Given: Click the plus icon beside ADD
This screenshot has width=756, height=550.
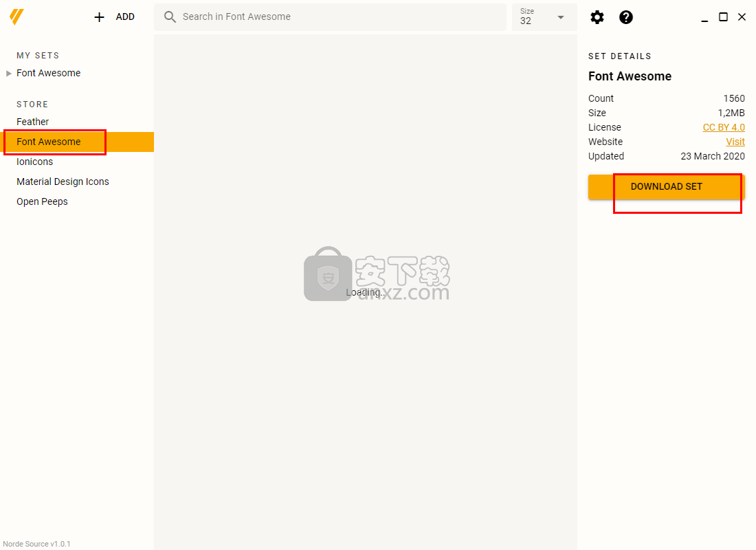Looking at the screenshot, I should pos(99,17).
